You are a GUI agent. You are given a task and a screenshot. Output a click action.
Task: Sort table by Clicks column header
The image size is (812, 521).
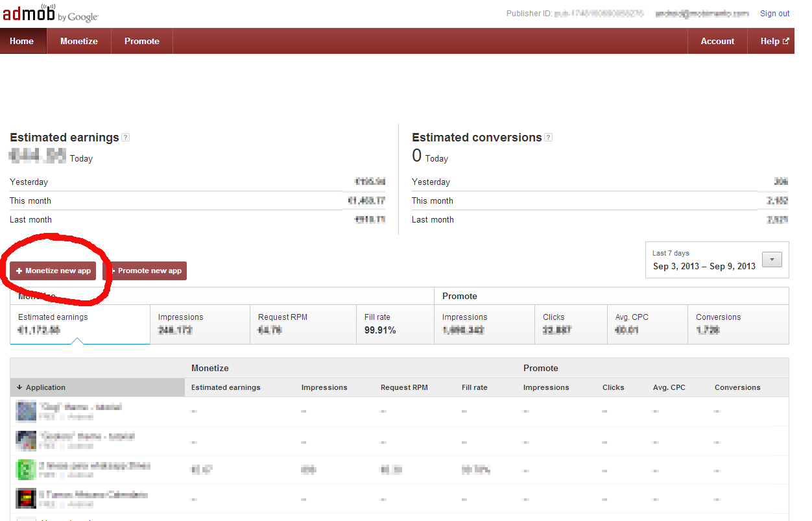613,387
